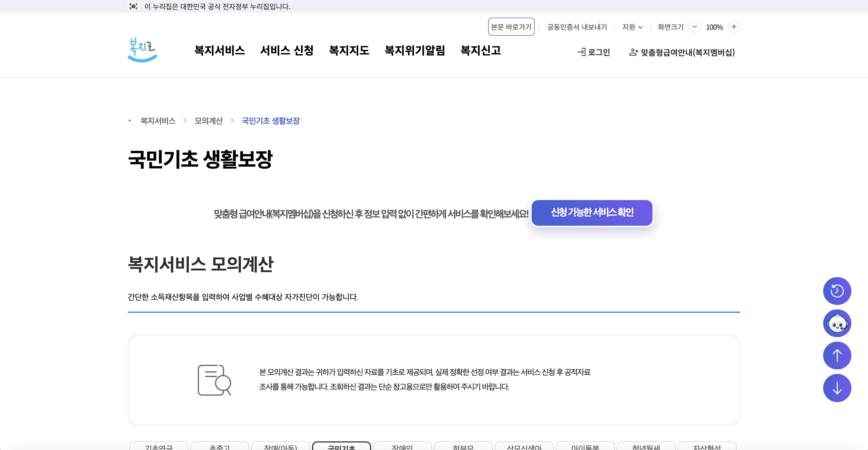The height and width of the screenshot is (450, 868).
Task: Open the 복지위기알림 menu
Action: click(415, 51)
